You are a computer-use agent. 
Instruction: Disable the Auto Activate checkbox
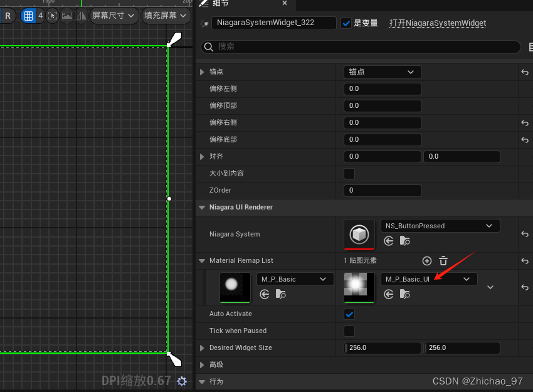pyautogui.click(x=349, y=314)
